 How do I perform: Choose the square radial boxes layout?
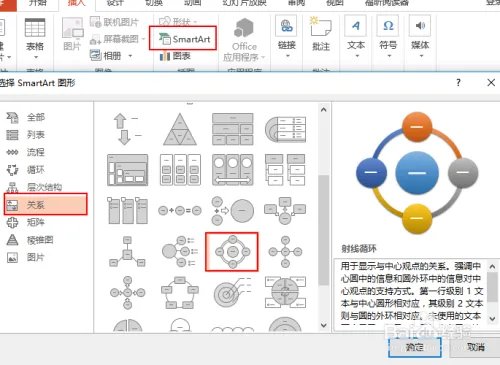127,252
